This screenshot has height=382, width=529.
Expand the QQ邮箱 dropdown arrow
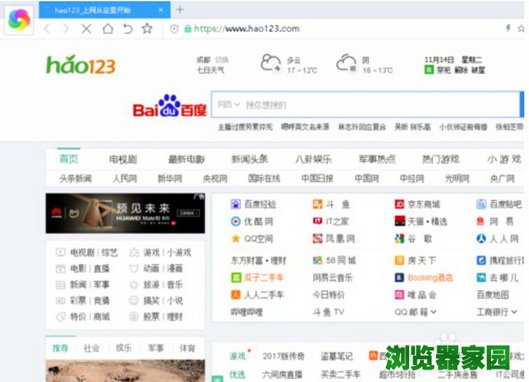(x=434, y=312)
